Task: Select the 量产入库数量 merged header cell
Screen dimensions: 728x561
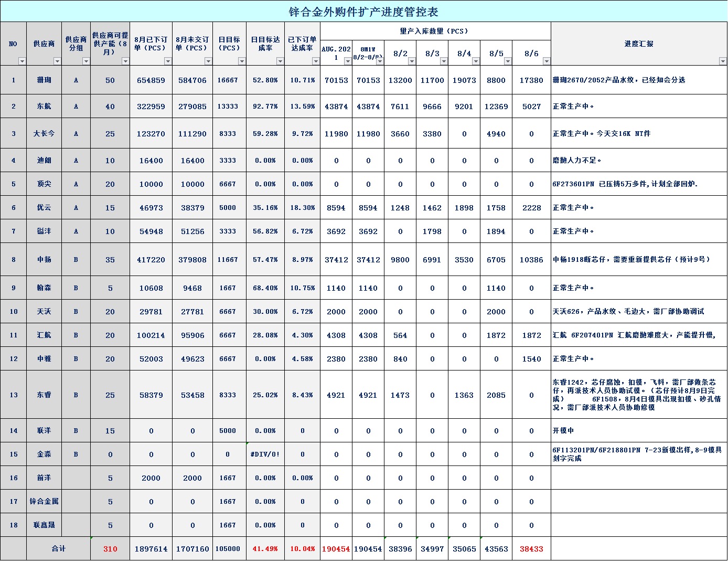Action: click(x=435, y=31)
